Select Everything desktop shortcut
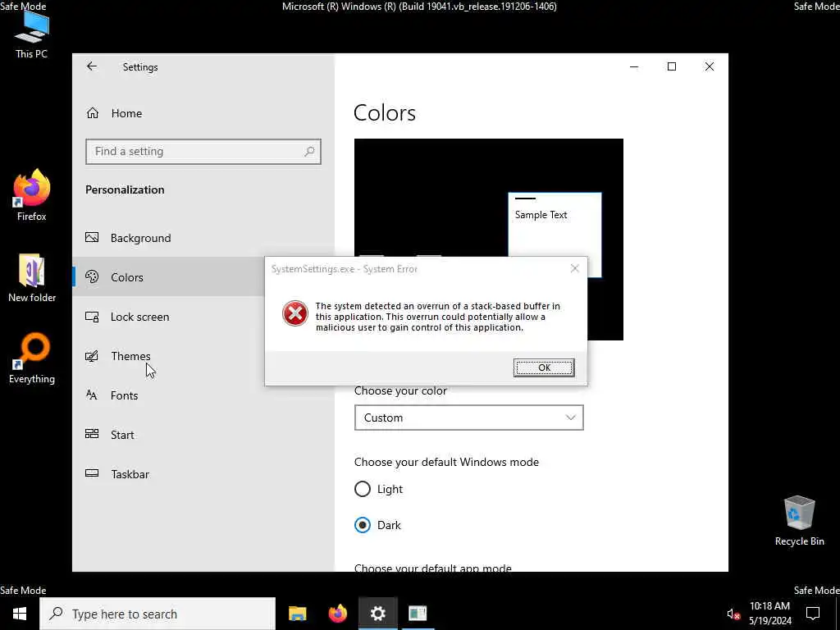 (32, 359)
